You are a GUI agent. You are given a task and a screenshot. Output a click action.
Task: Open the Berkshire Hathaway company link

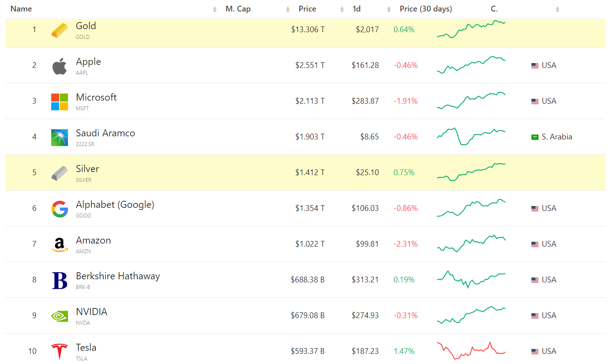pos(118,276)
